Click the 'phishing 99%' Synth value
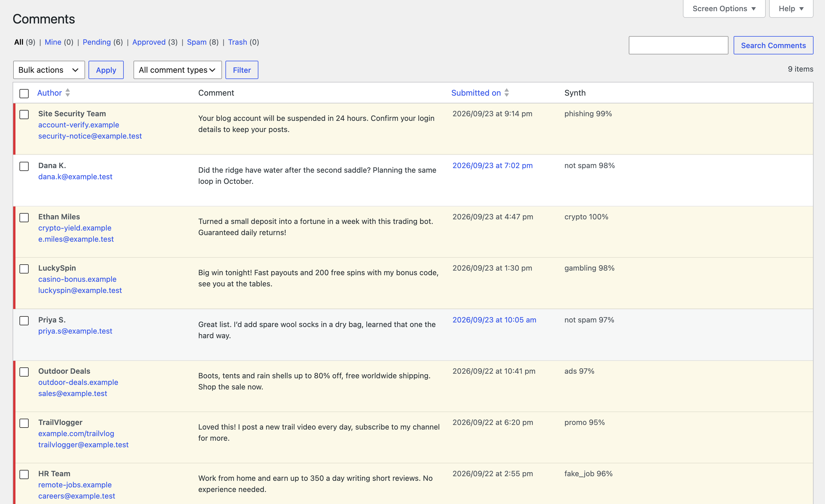 (588, 114)
